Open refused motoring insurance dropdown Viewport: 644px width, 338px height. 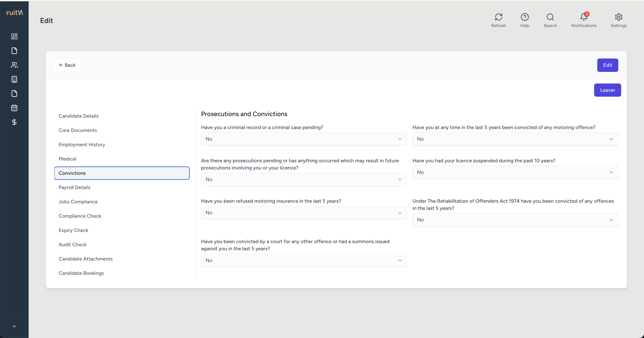303,213
